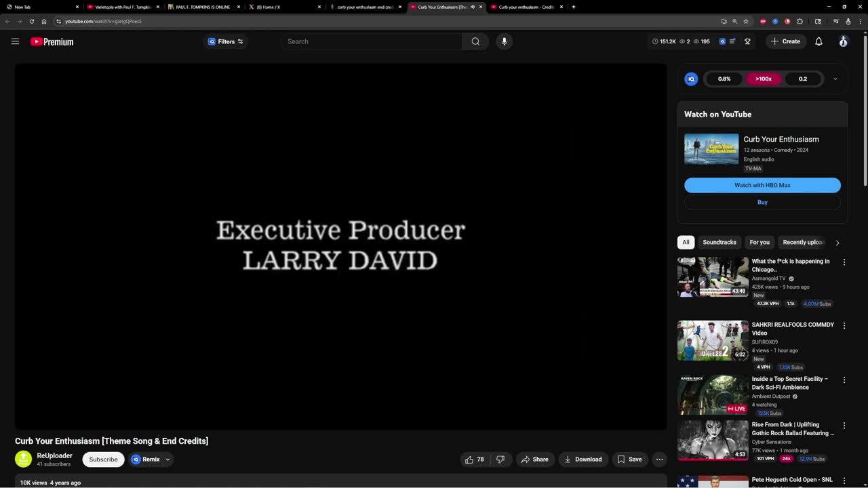Click Asmongold TV channel name
The width and height of the screenshot is (868, 488).
pyautogui.click(x=768, y=279)
